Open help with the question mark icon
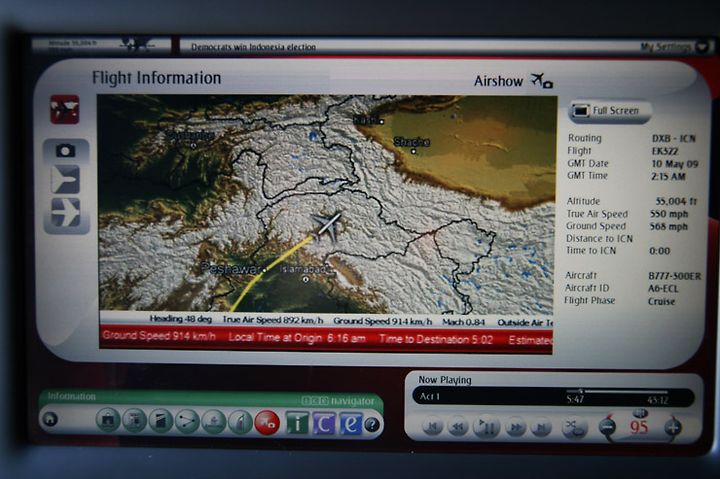 tap(372, 425)
